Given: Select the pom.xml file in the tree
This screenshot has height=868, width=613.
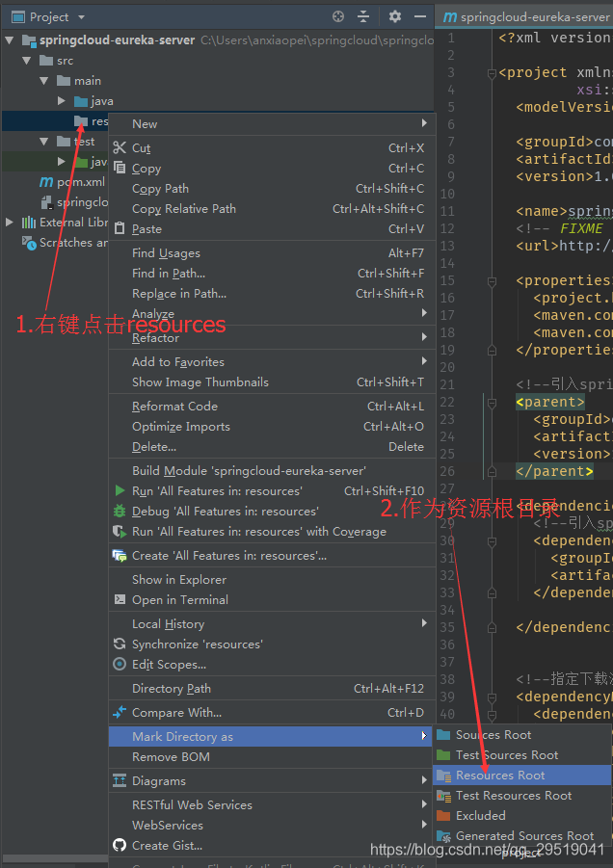Looking at the screenshot, I should tap(81, 182).
